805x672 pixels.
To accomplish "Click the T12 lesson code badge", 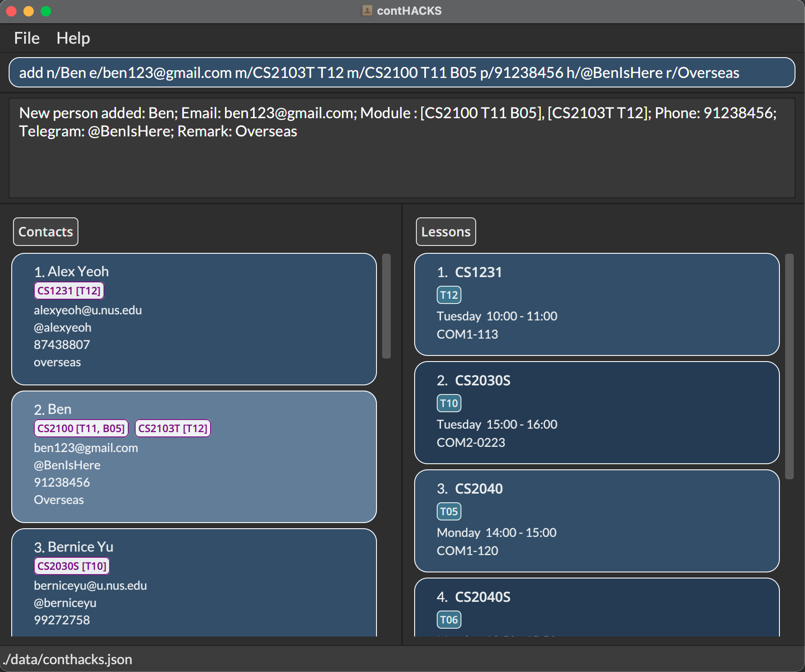I will click(448, 295).
